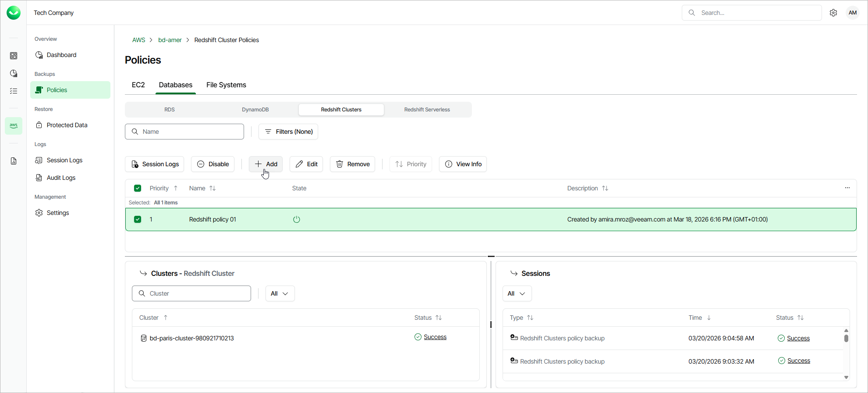Select the Redshift Serverless tab

point(427,110)
